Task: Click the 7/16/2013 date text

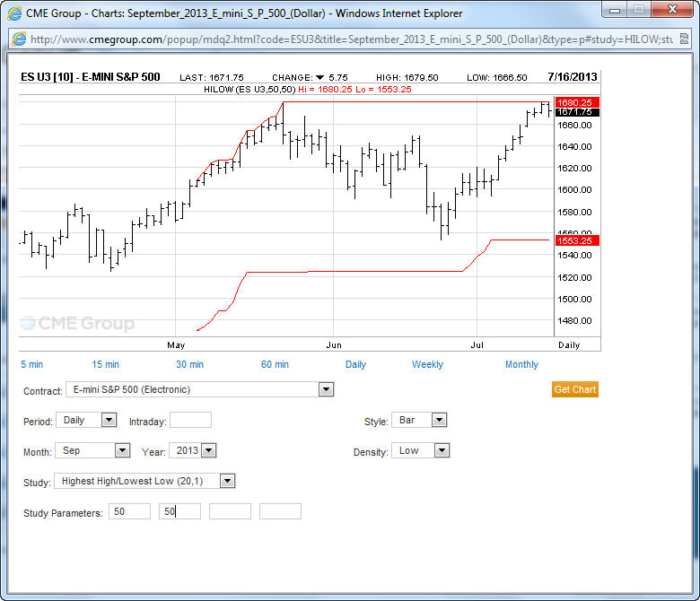Action: [x=573, y=77]
